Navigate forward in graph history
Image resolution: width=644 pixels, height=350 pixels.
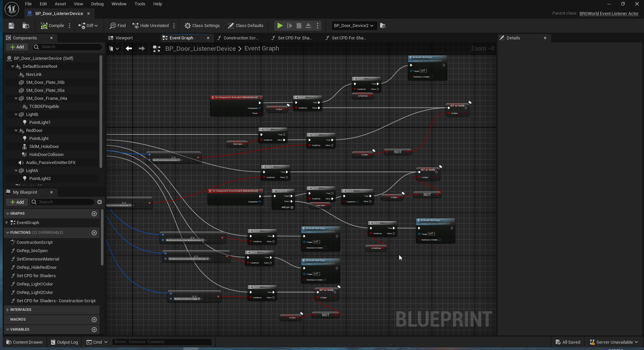142,49
